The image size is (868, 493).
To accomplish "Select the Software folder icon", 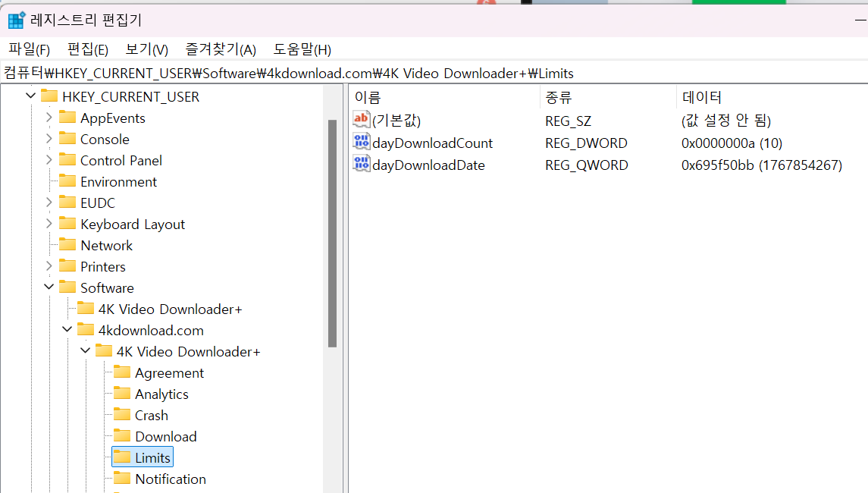I will point(67,287).
